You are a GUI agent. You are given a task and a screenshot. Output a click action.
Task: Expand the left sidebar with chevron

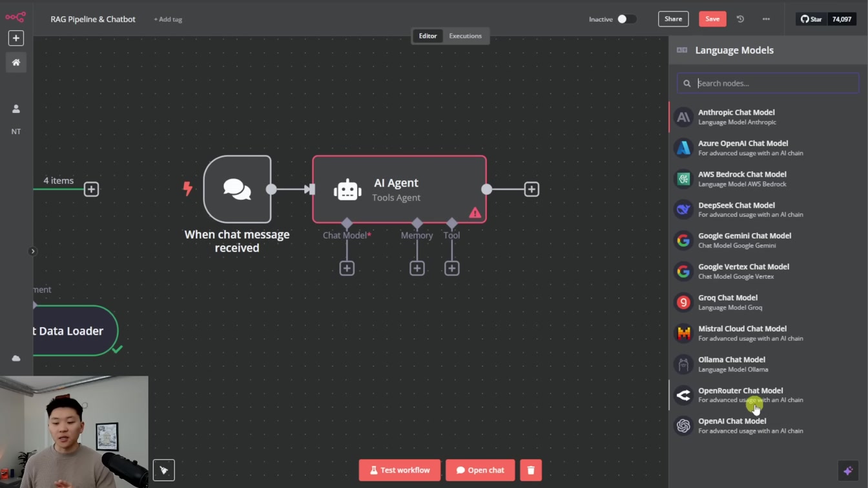click(x=32, y=251)
